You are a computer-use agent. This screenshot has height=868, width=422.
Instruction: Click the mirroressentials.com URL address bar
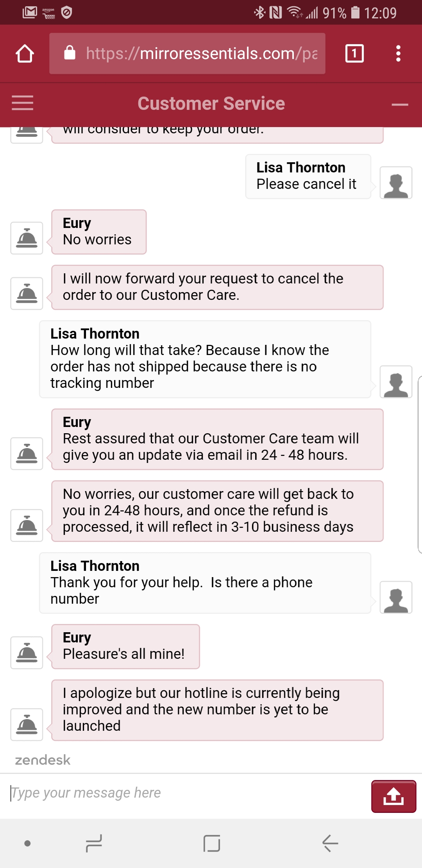pos(187,54)
